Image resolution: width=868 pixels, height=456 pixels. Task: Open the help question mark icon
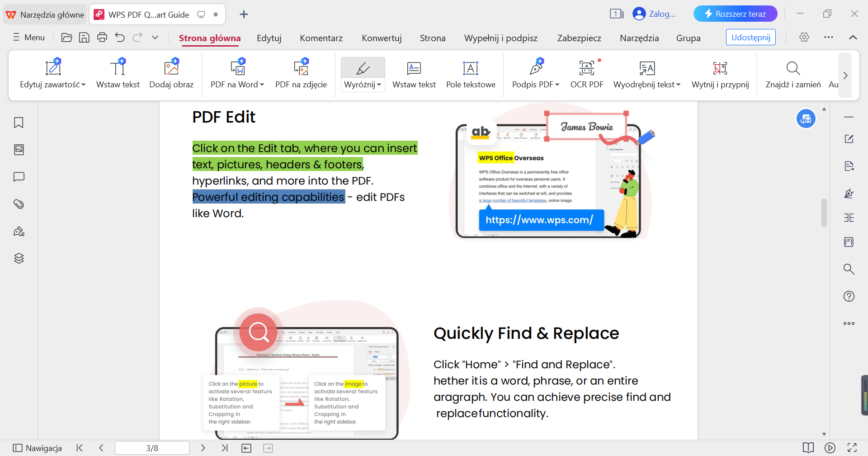point(849,296)
